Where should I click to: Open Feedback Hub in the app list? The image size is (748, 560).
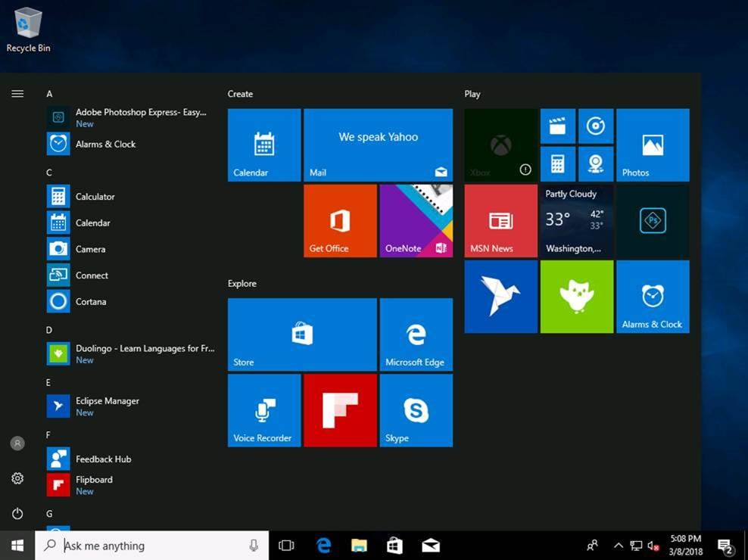[132, 459]
